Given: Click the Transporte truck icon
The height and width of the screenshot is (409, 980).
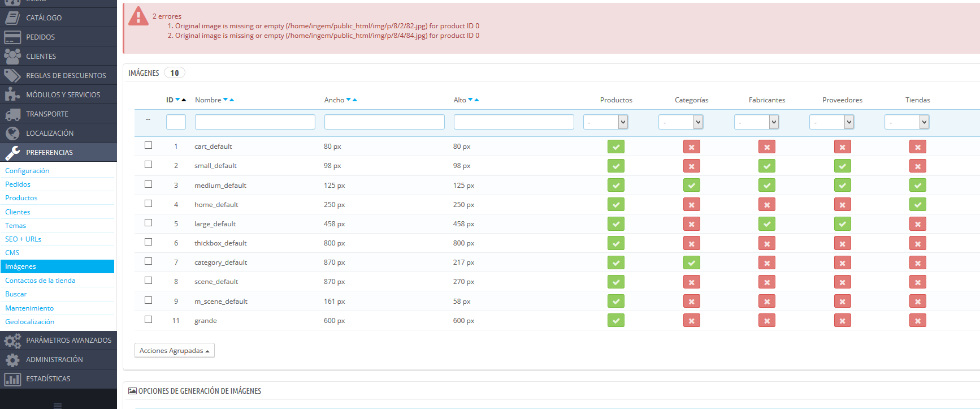Looking at the screenshot, I should point(12,114).
